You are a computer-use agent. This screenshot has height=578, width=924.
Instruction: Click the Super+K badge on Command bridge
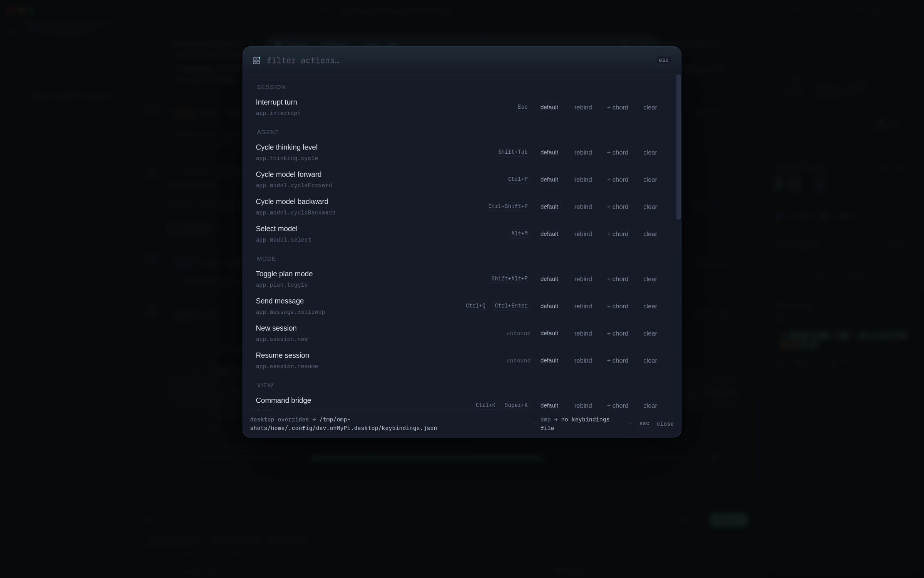516,405
